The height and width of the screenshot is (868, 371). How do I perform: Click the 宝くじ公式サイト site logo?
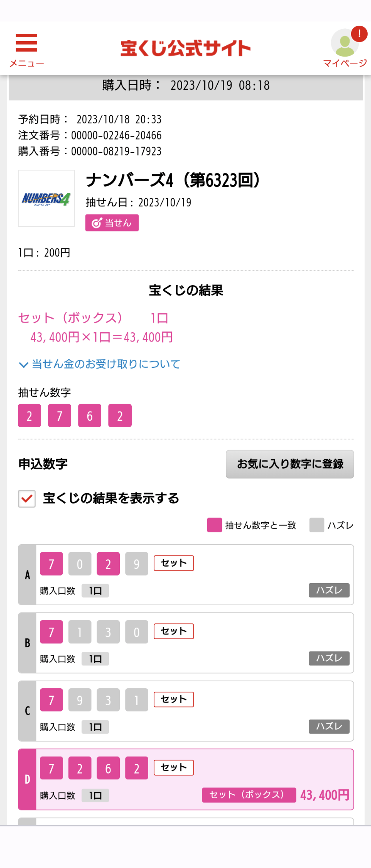tap(185, 48)
